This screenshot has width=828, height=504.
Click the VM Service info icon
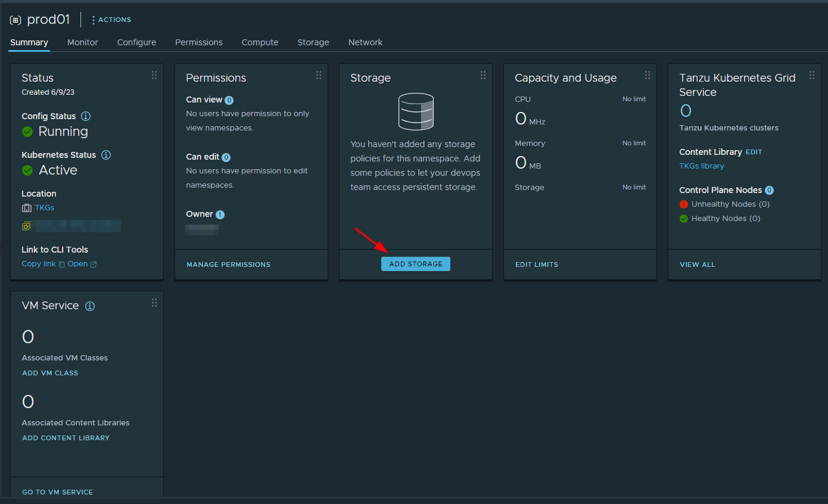pos(90,306)
